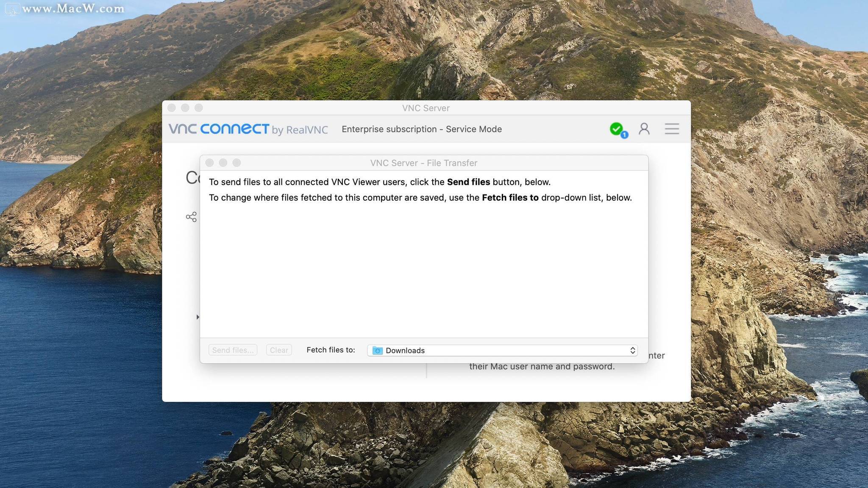Close the main VNC Server window

172,108
